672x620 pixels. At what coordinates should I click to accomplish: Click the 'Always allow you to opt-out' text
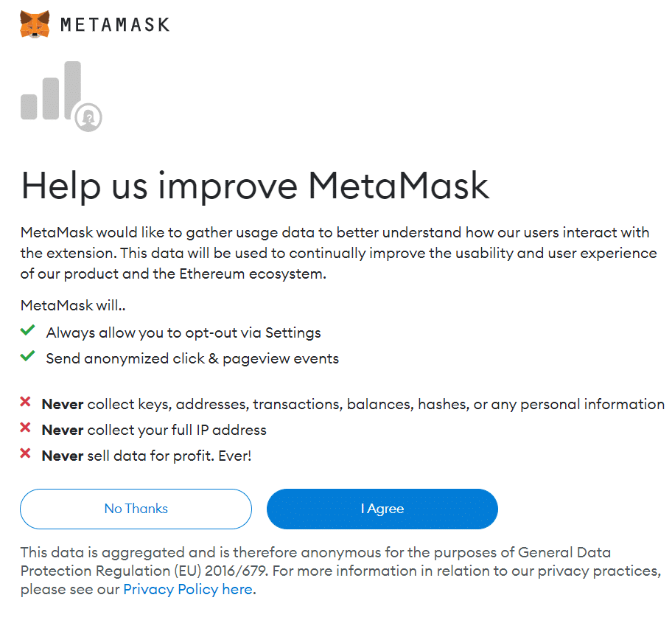[183, 332]
